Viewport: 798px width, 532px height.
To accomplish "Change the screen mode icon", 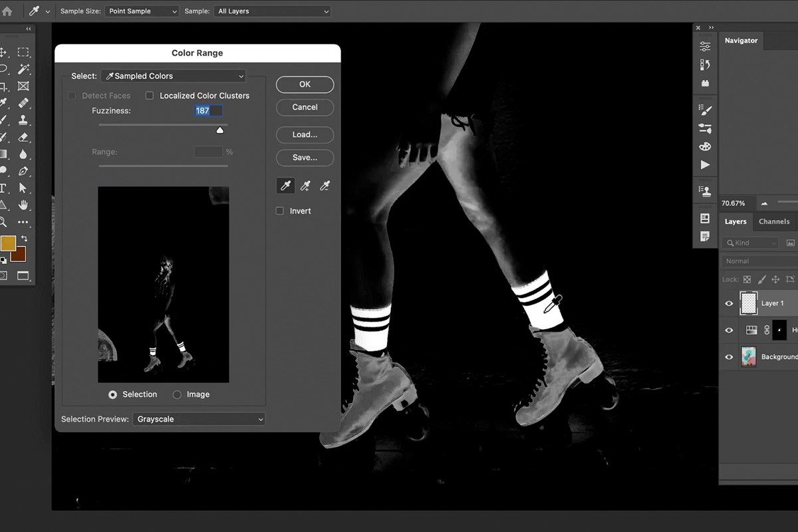I will pyautogui.click(x=23, y=275).
